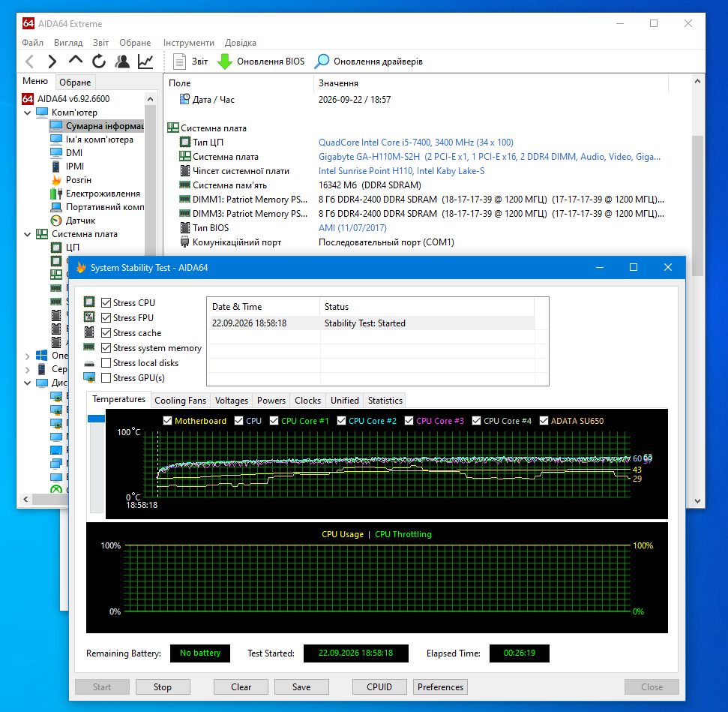This screenshot has width=728, height=712.
Task: Switch to the Statistics tab
Action: click(x=385, y=400)
